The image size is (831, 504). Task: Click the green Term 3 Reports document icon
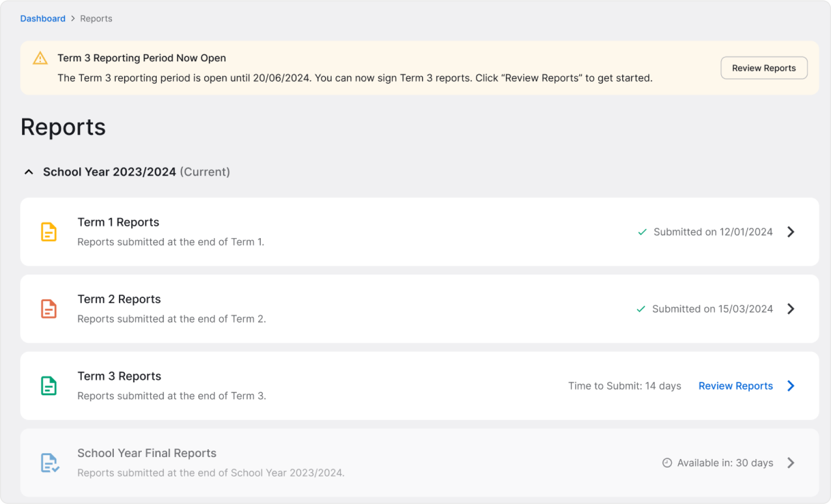[48, 386]
